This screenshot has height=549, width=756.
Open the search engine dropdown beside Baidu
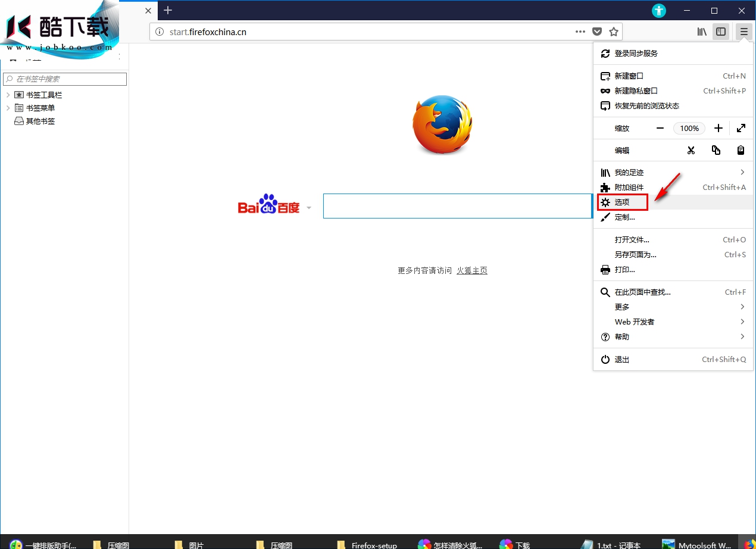(308, 208)
